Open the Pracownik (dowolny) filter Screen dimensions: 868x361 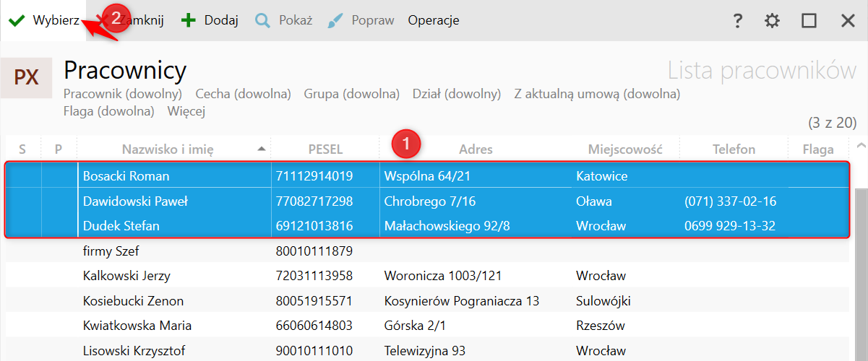pos(123,94)
